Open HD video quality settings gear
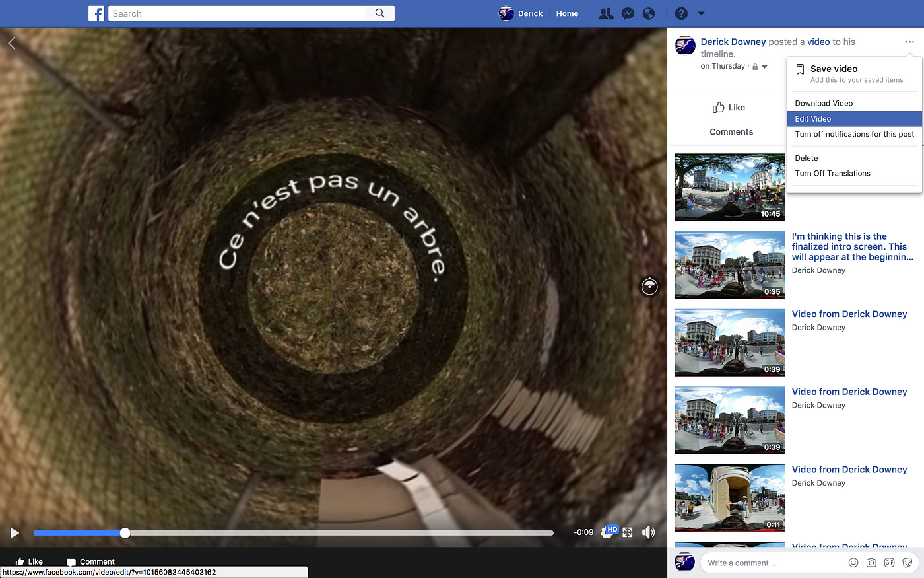 pos(610,532)
